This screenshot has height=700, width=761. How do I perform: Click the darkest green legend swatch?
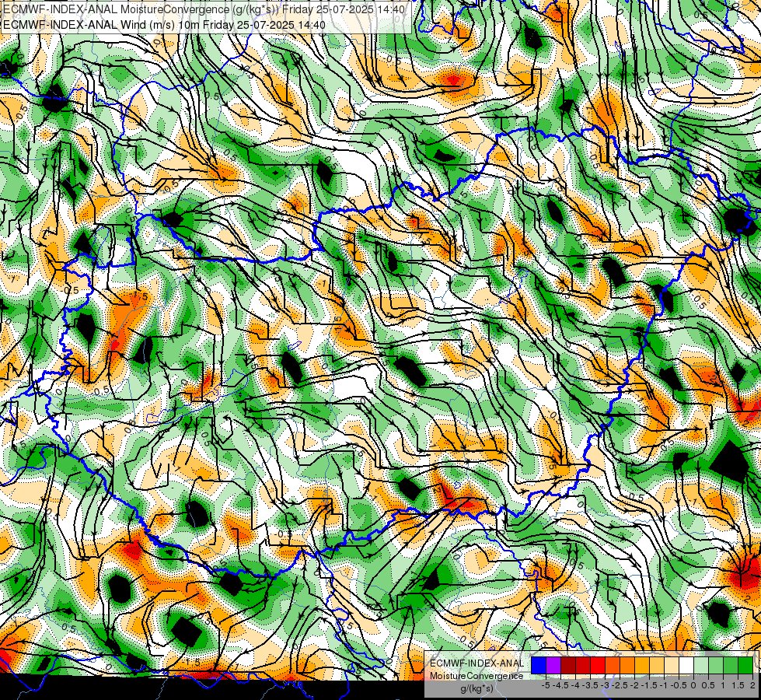tap(745, 666)
